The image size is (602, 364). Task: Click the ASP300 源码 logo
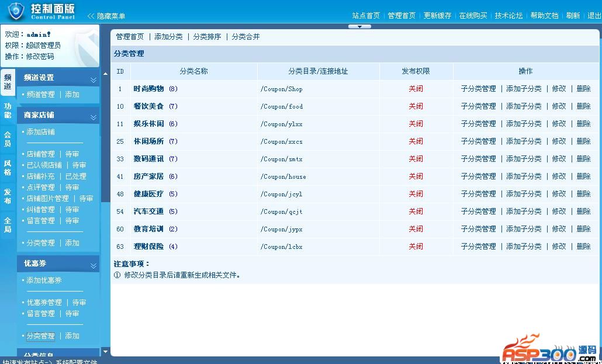click(x=548, y=350)
